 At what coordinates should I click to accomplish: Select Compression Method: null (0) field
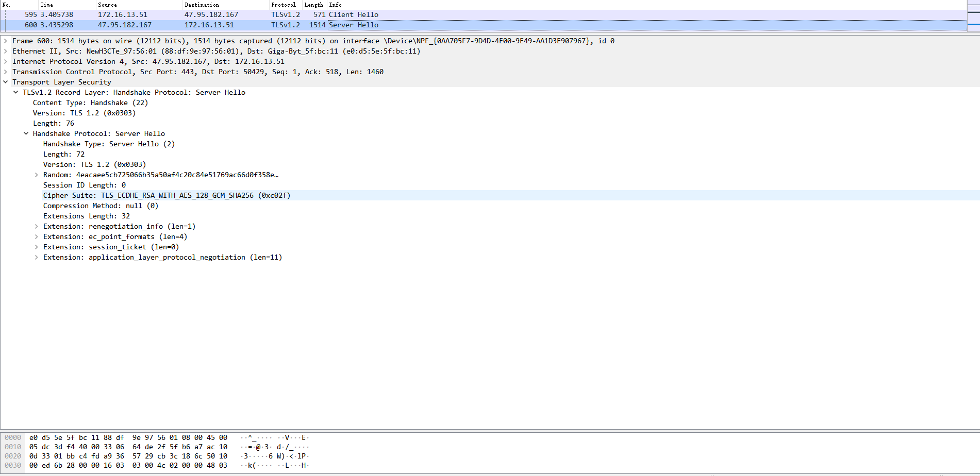pyautogui.click(x=101, y=206)
